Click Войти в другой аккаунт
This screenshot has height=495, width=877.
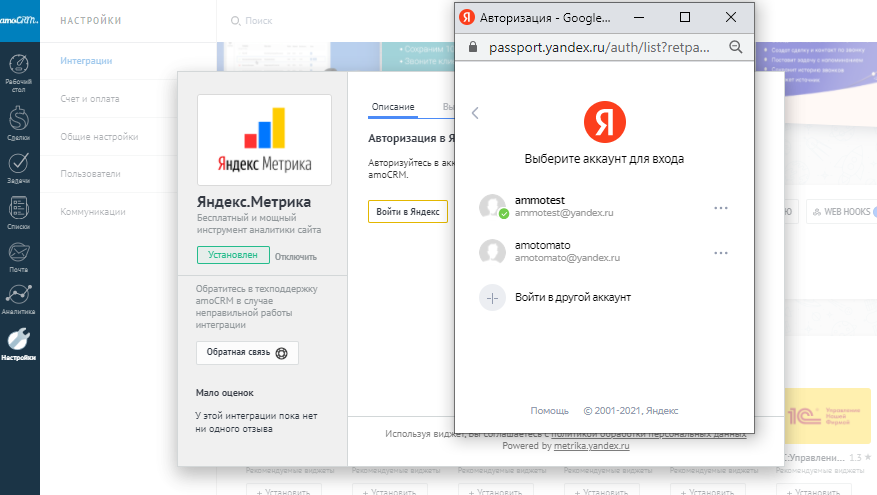point(573,298)
